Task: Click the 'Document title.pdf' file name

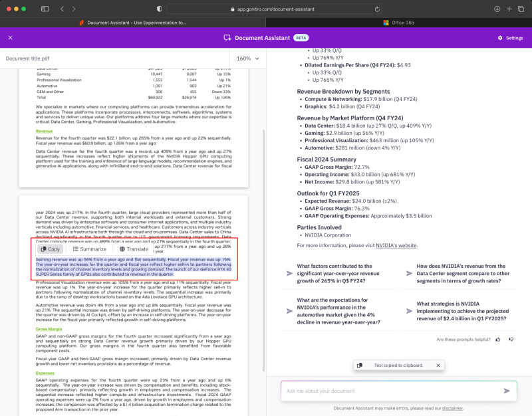Action: pos(27,58)
